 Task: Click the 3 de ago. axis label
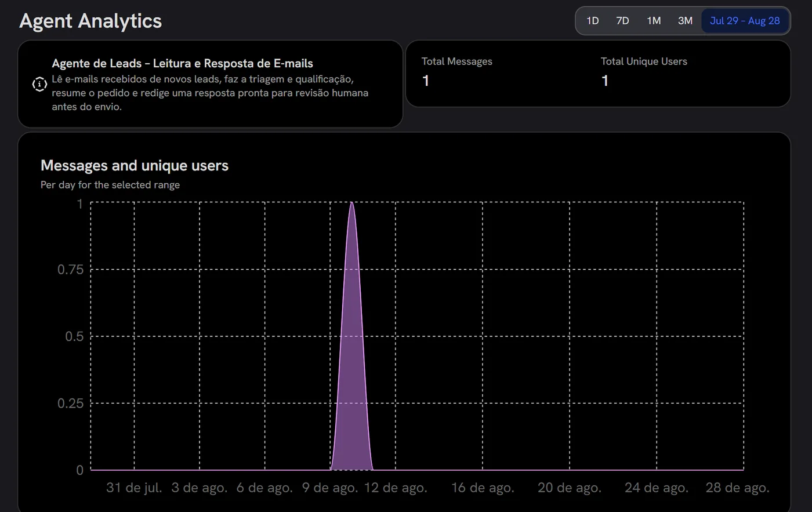coord(200,488)
